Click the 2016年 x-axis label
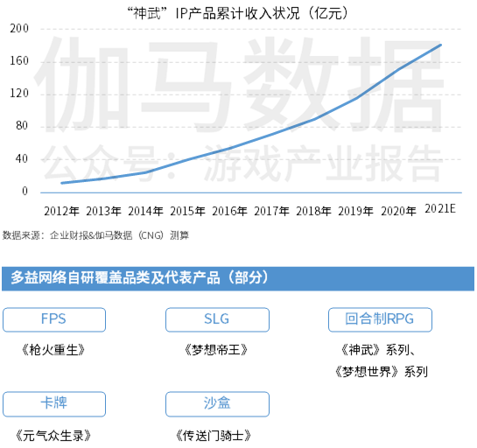This screenshot has height=448, width=477. (x=229, y=211)
